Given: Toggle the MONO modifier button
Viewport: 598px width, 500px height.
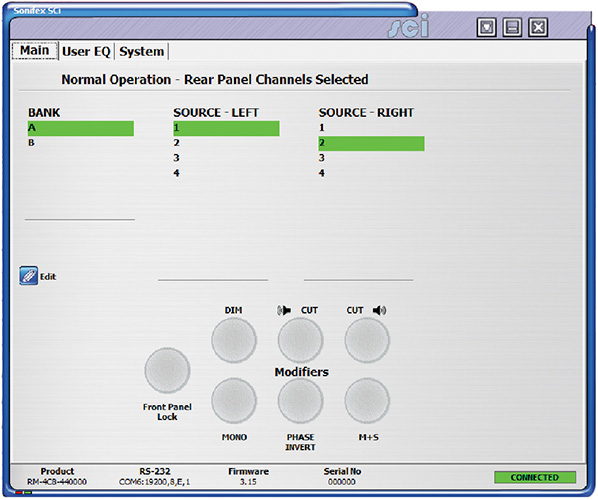Looking at the screenshot, I should pos(234,400).
